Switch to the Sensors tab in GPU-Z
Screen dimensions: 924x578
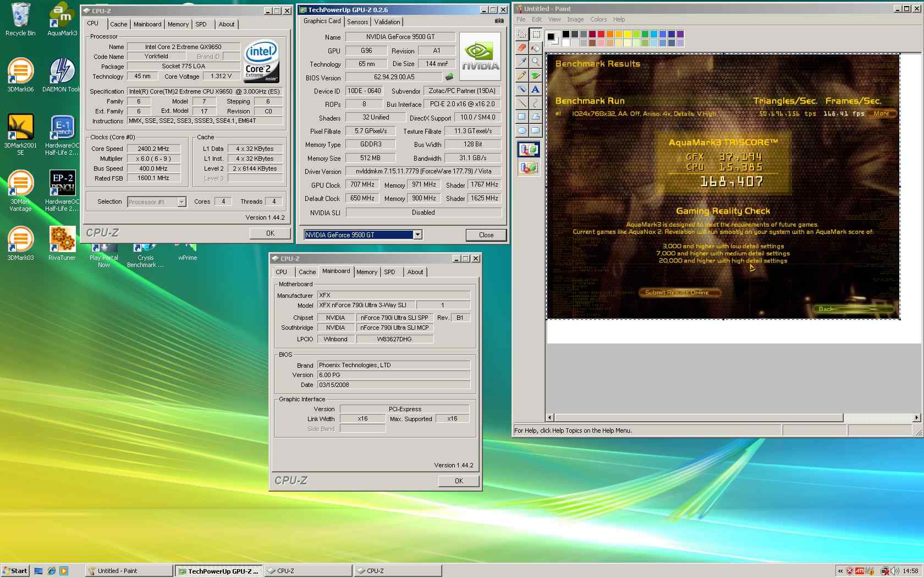point(358,22)
